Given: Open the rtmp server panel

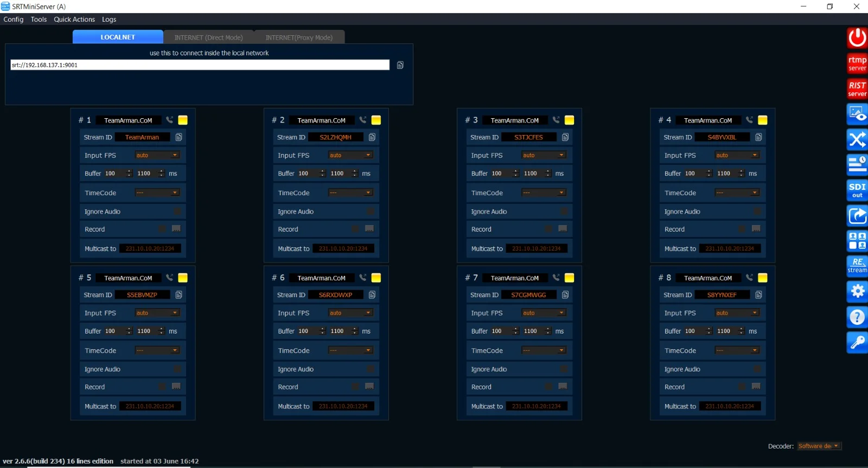Looking at the screenshot, I should pyautogui.click(x=857, y=63).
